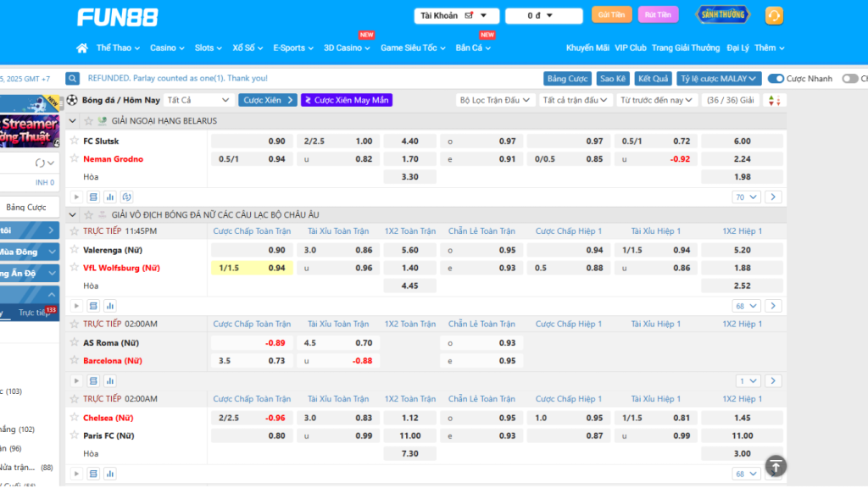Click the red-green odds sort arrows icon
The image size is (868, 488).
tap(773, 100)
